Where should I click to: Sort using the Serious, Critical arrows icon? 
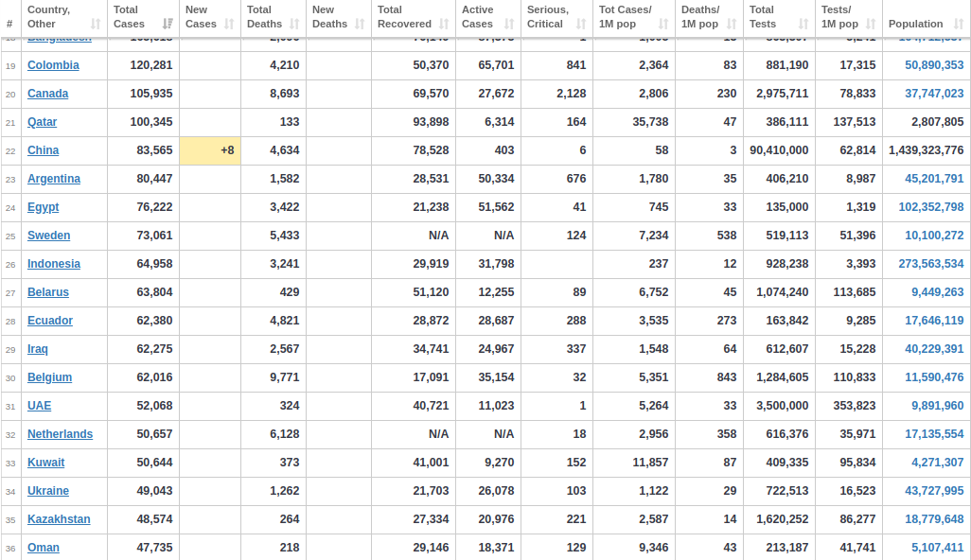point(581,25)
